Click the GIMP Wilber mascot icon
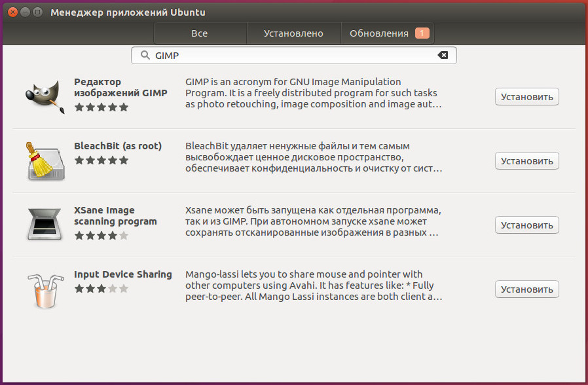The height and width of the screenshot is (385, 588). click(x=45, y=97)
